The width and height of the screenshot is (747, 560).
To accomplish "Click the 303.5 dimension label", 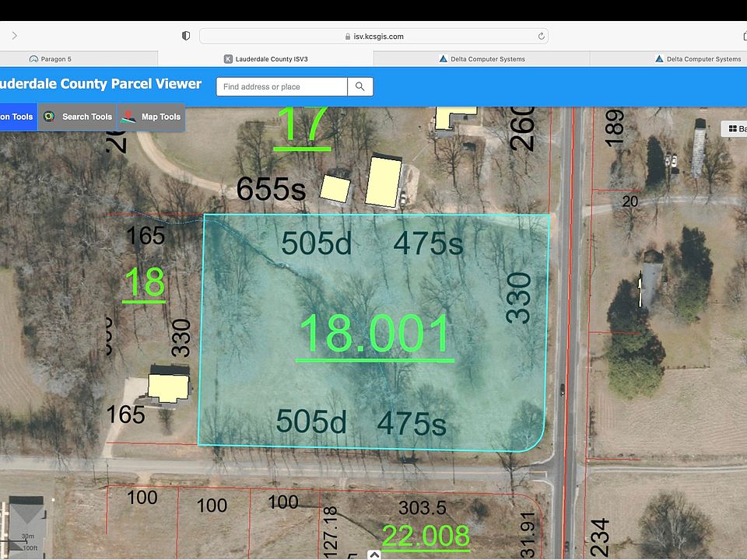I will click(423, 508).
